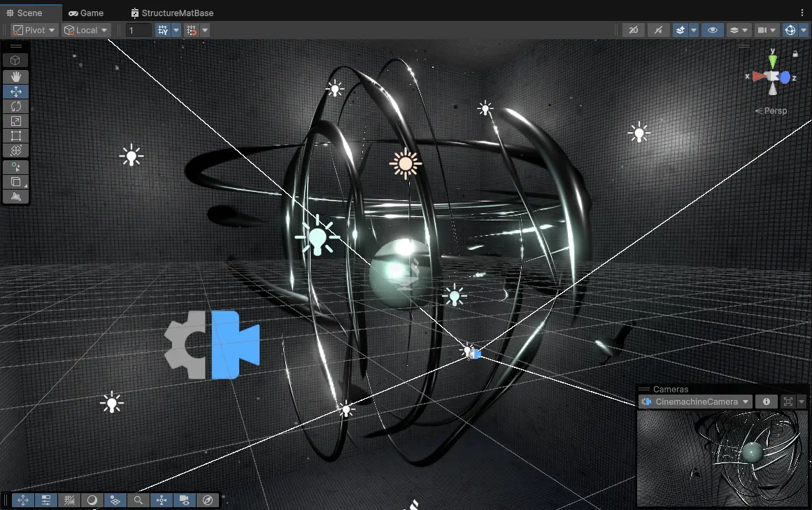
Task: Click the orange directional light sun gizmo
Action: 405,164
